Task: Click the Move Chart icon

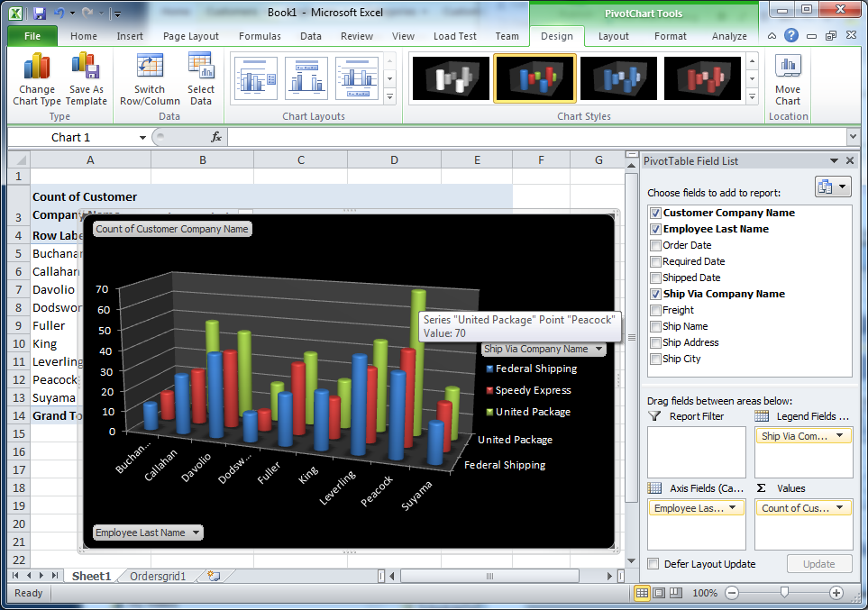Action: pyautogui.click(x=788, y=68)
